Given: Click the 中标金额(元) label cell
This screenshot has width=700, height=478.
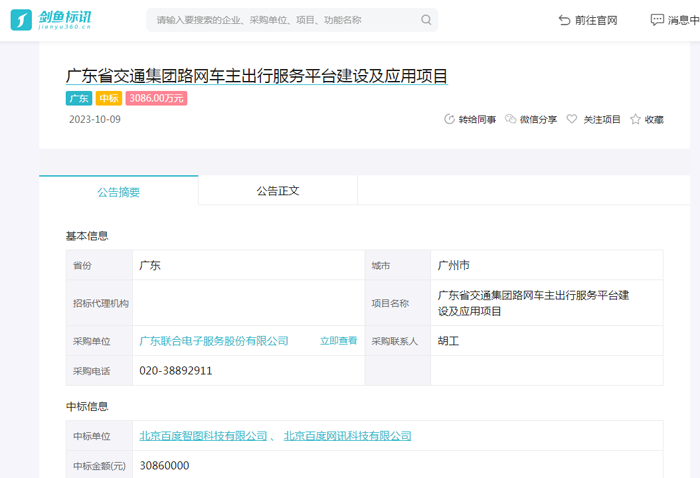Looking at the screenshot, I should (x=100, y=466).
